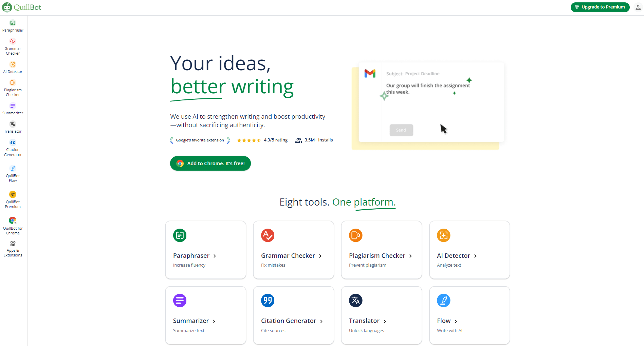Open QuillBot Premium sidebar item
The image size is (644, 346).
pos(13,200)
